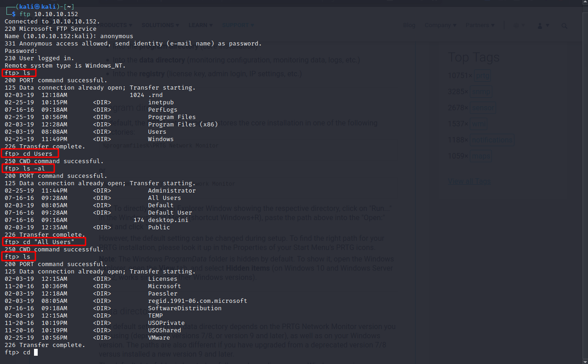Screen dimensions: 588x364
Task: Click the 'VMware' directory name
Action: point(159,338)
